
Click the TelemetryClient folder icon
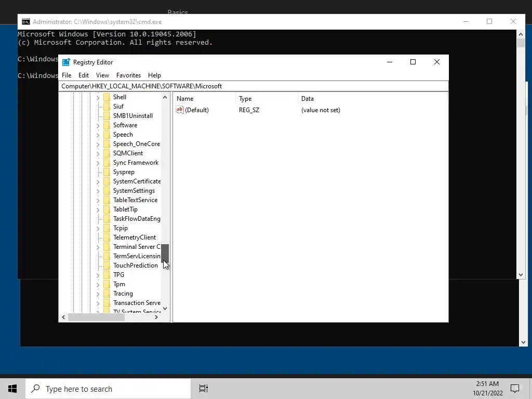pos(107,237)
